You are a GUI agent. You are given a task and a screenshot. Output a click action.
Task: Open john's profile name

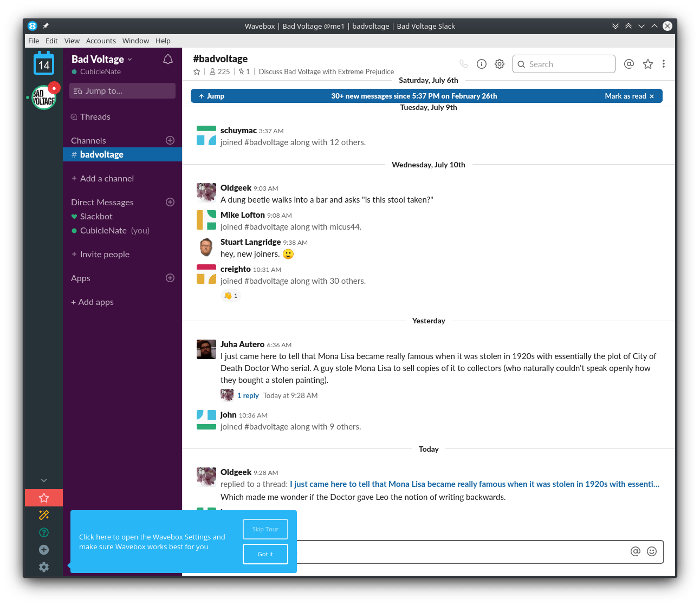[x=228, y=415]
